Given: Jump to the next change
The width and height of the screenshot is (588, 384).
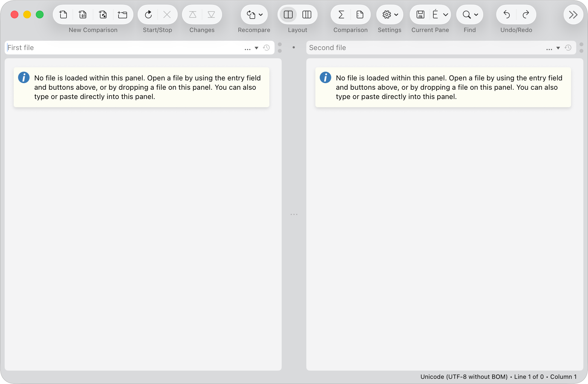Looking at the screenshot, I should 211,14.
